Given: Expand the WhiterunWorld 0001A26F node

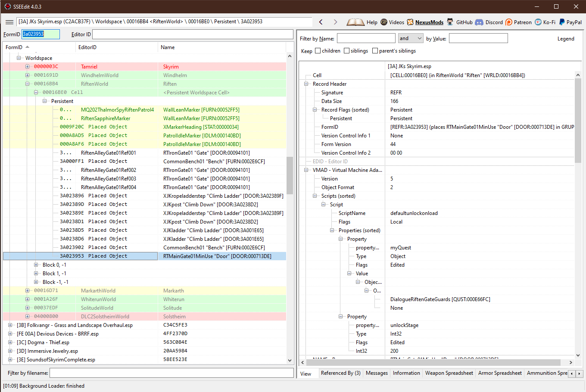Looking at the screenshot, I should pyautogui.click(x=28, y=299).
